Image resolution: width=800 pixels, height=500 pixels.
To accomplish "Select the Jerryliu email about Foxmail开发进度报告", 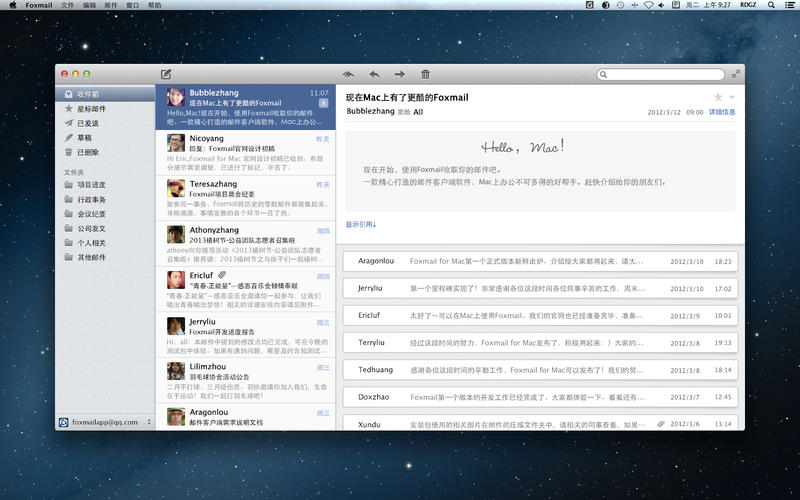I will pos(245,335).
